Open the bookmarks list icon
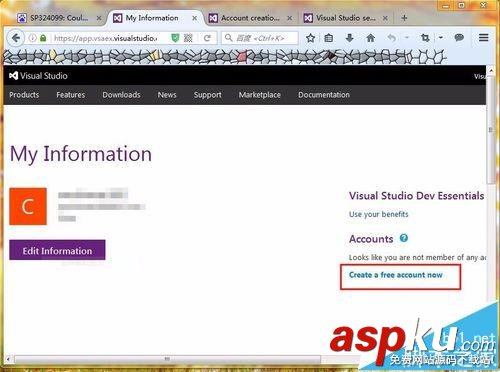Viewport: 500px width, 372px height. pos(329,38)
